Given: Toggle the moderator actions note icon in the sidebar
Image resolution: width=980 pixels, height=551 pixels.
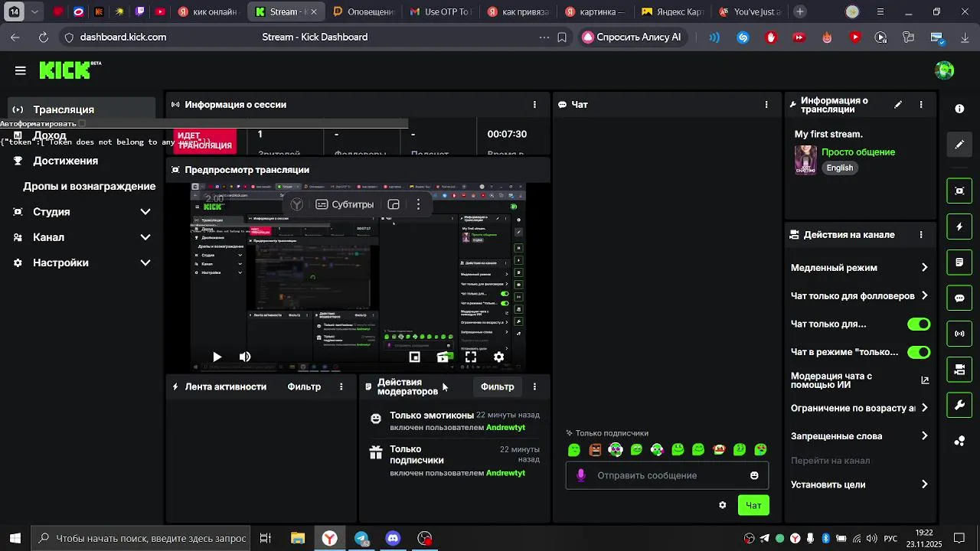Looking at the screenshot, I should (959, 262).
